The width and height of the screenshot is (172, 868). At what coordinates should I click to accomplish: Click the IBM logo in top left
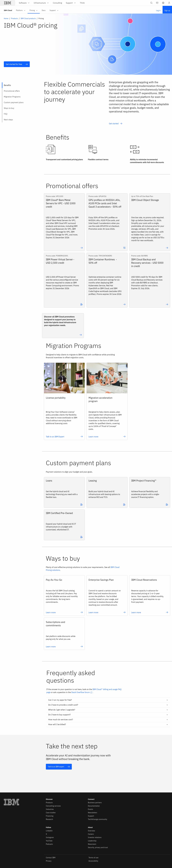coord(7,3)
